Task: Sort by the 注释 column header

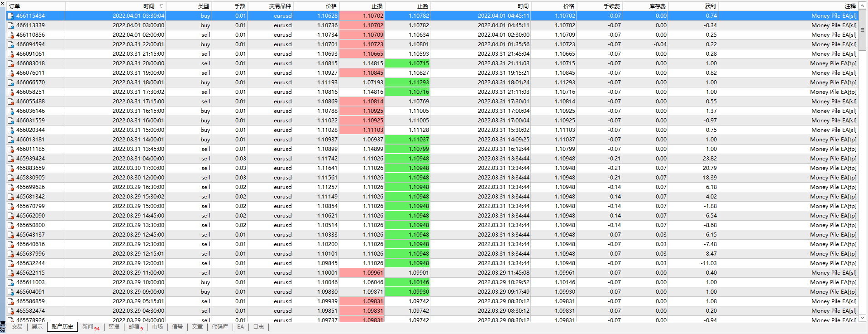Action: coord(788,6)
